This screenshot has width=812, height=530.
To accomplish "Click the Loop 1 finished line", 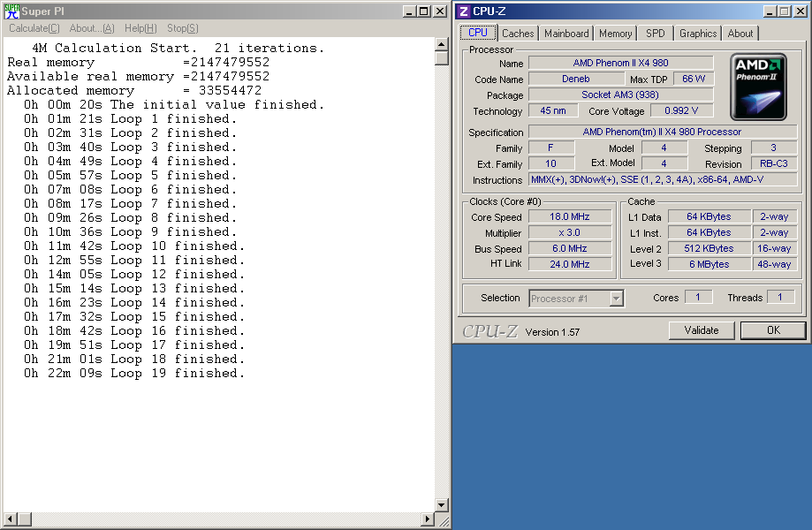I will tap(130, 119).
